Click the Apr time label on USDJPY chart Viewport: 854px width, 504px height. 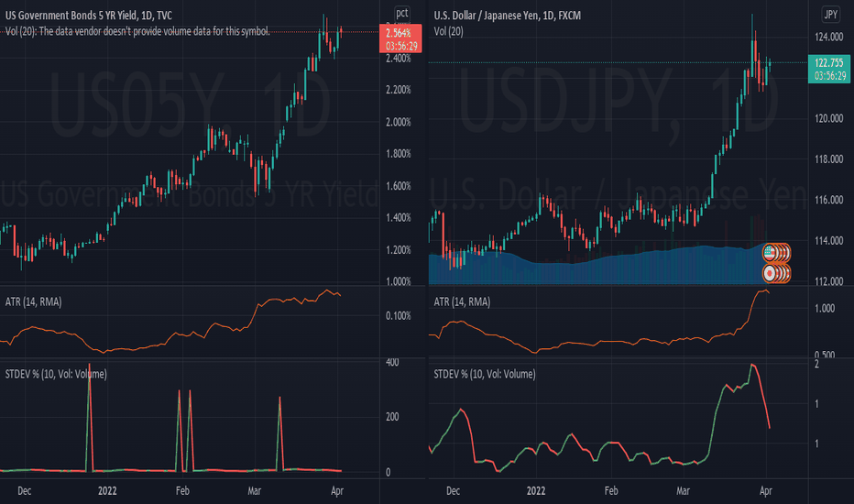[766, 491]
